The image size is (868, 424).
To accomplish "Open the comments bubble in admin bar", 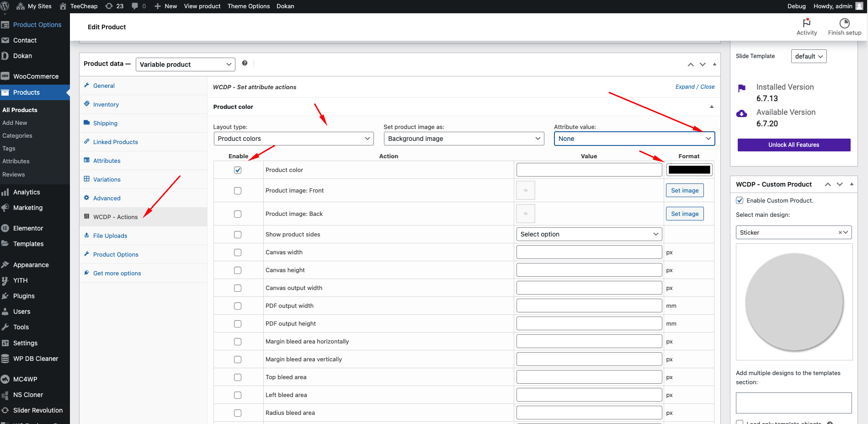I will (138, 6).
